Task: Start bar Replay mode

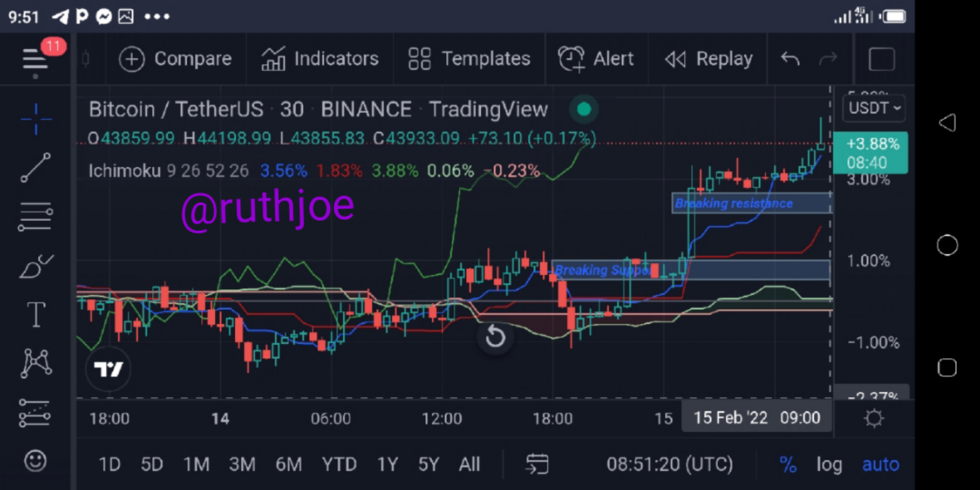Action: point(709,59)
